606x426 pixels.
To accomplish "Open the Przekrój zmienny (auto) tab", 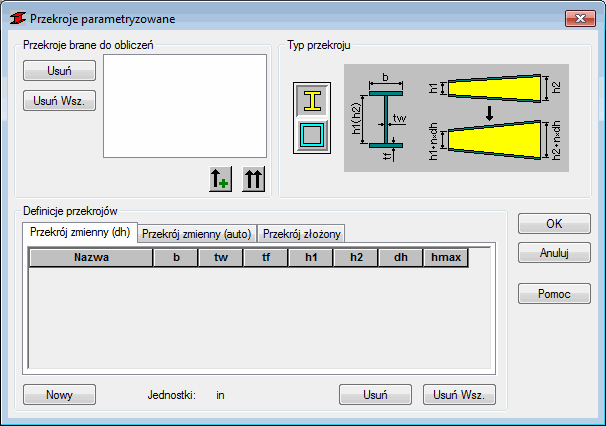I will click(197, 234).
